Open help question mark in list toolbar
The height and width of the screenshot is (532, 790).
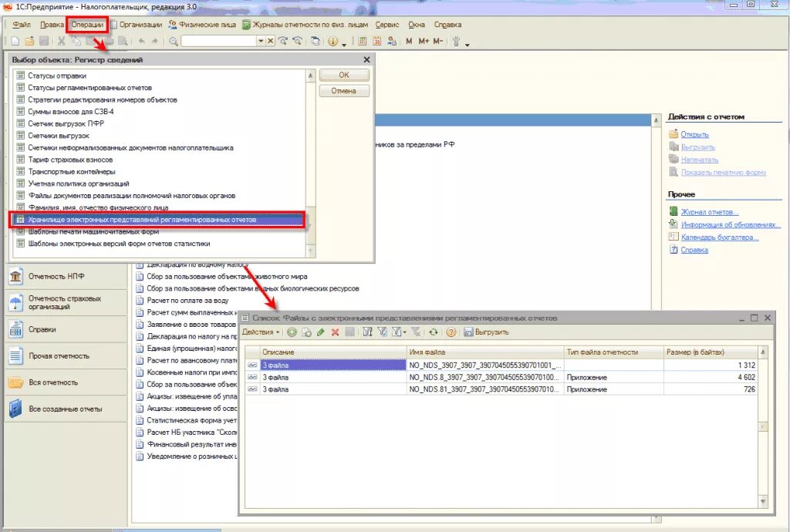pos(451,332)
